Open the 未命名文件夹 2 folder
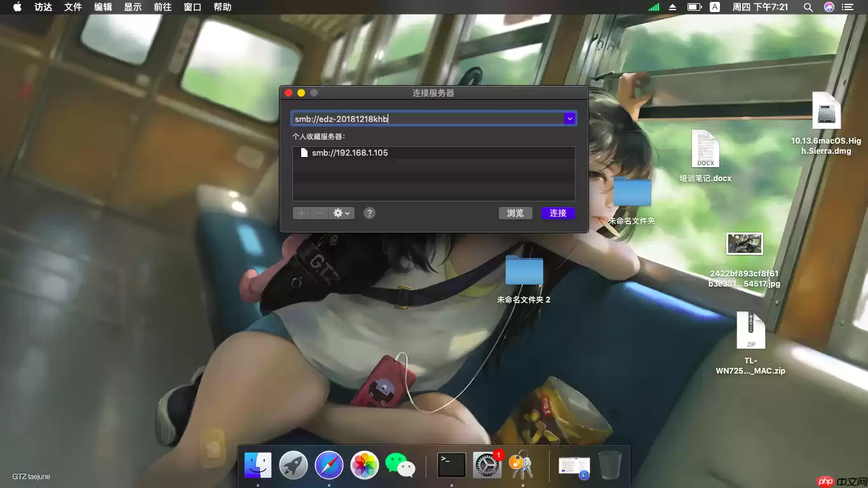Viewport: 868px width, 488px height. (x=524, y=271)
